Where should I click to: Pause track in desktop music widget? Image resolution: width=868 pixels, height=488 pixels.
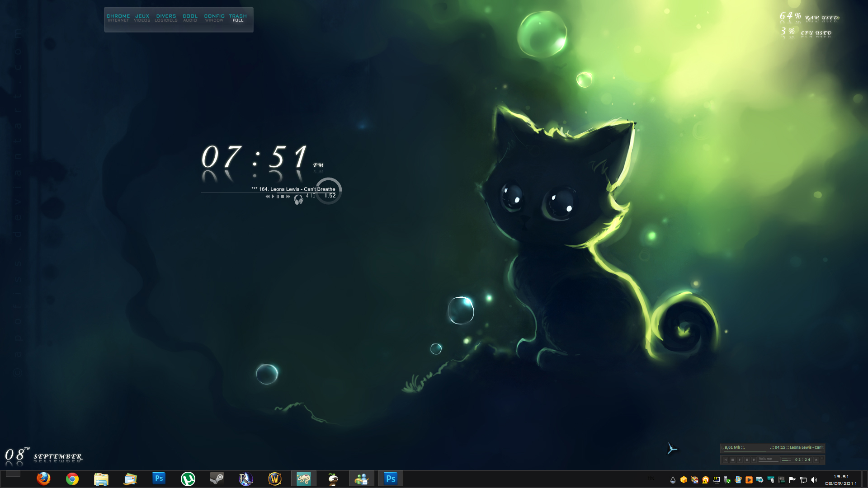tap(278, 197)
